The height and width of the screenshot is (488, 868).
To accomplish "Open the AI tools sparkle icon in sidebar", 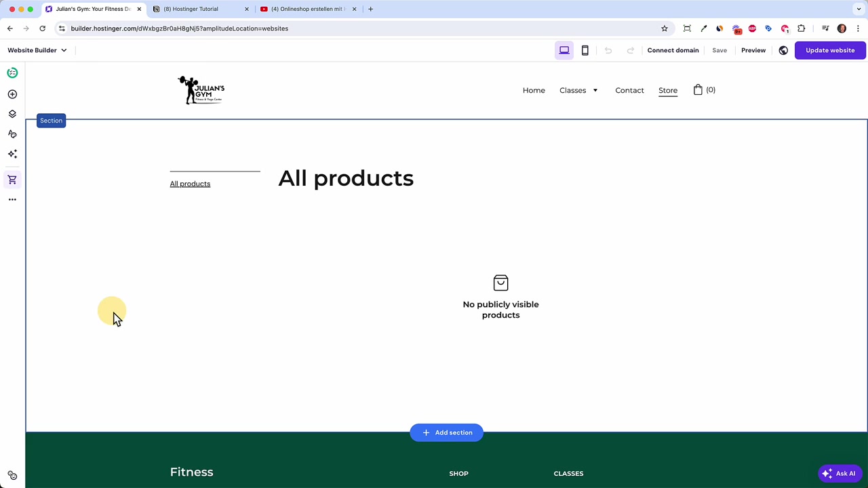I will click(12, 154).
